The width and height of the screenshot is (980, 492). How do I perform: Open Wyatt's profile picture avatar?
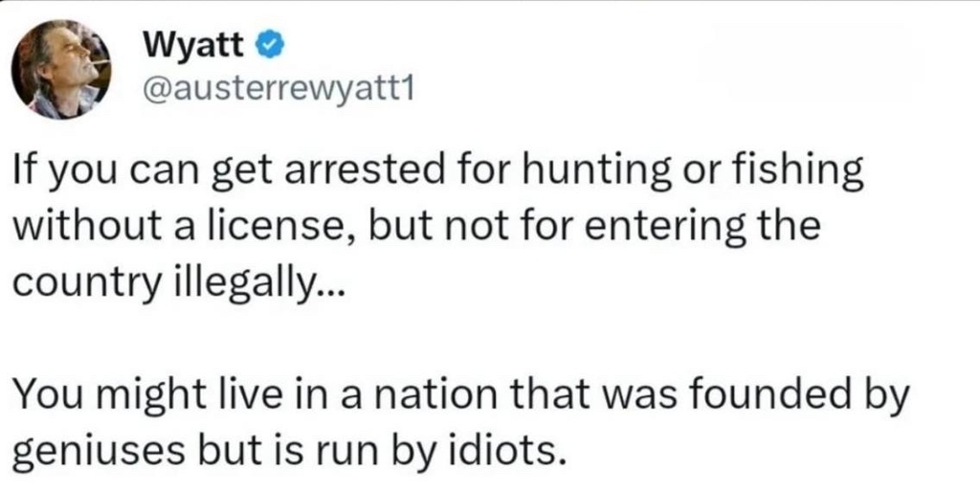[x=61, y=69]
